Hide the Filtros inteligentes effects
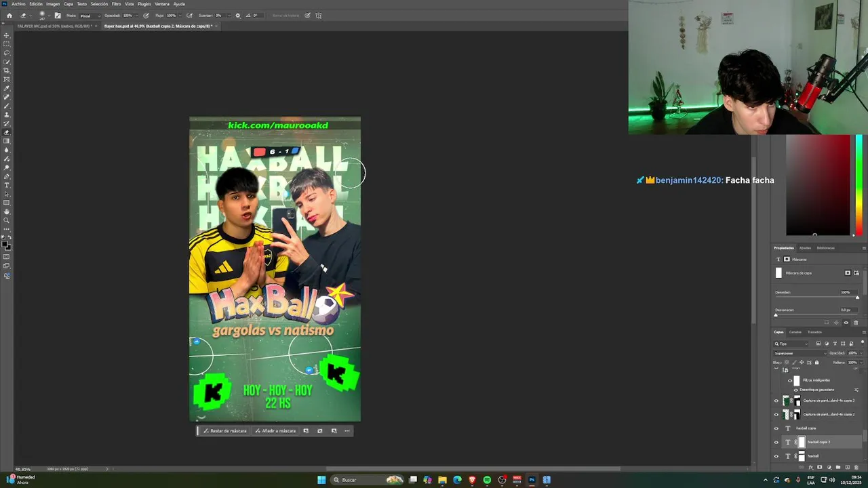The height and width of the screenshot is (488, 868). (789, 380)
